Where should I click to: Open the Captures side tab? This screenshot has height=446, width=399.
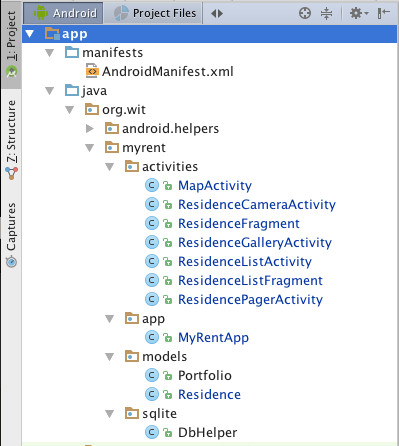coord(11,235)
